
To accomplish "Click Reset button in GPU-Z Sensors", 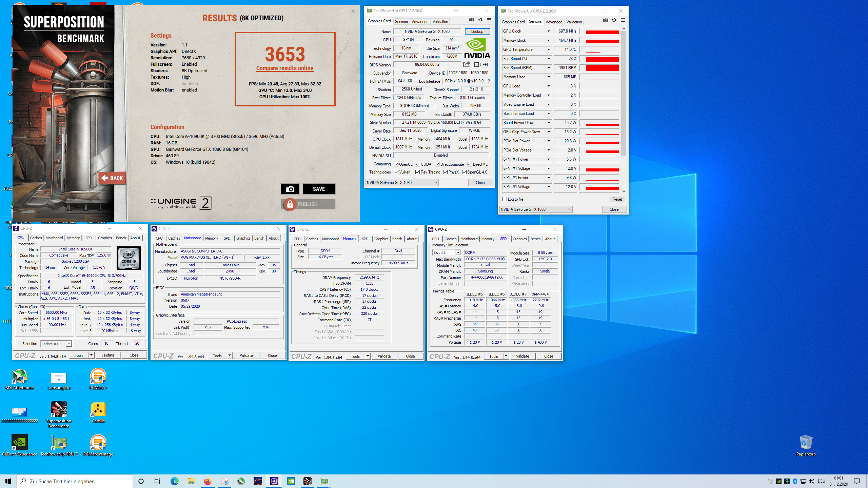I will tap(617, 199).
